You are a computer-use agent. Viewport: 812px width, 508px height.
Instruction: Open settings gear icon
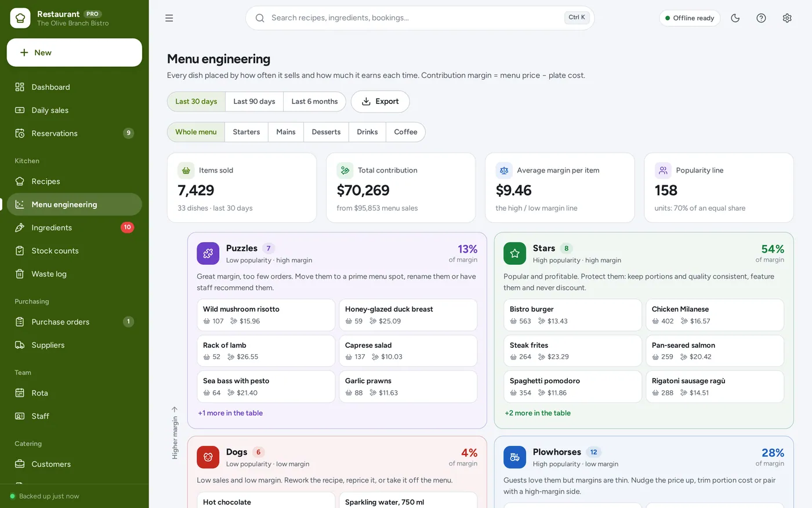point(787,18)
